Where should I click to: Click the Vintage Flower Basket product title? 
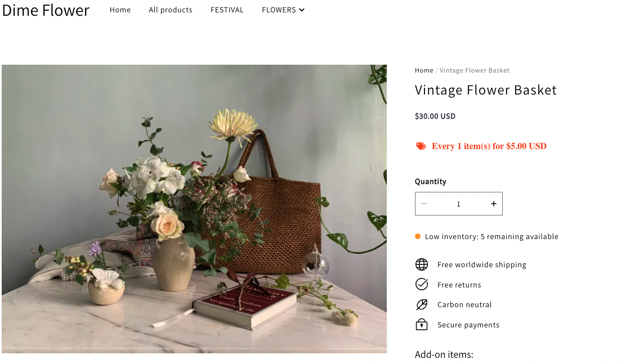point(485,90)
